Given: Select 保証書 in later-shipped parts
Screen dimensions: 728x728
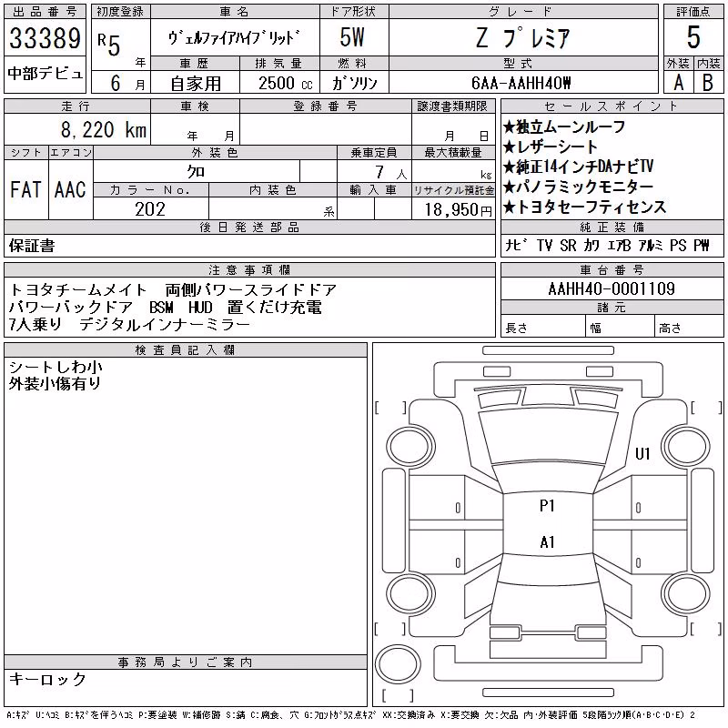Looking at the screenshot, I should (x=32, y=246).
